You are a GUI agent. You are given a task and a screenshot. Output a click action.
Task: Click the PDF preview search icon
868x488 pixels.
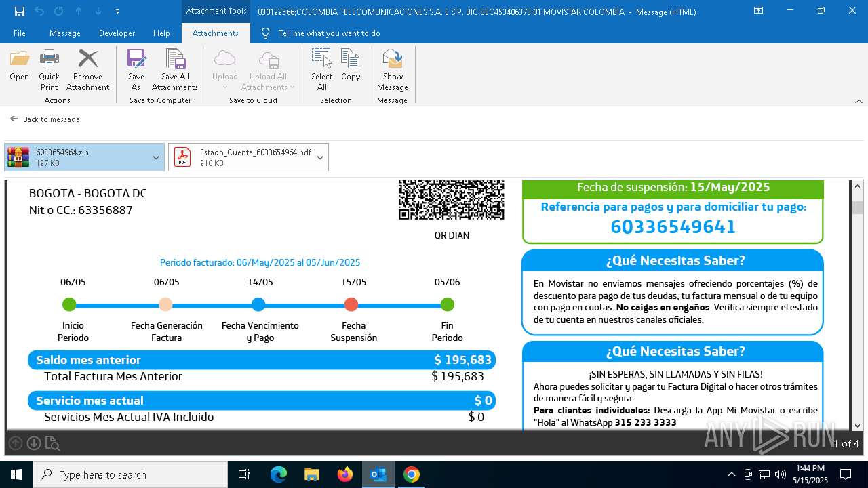52,444
